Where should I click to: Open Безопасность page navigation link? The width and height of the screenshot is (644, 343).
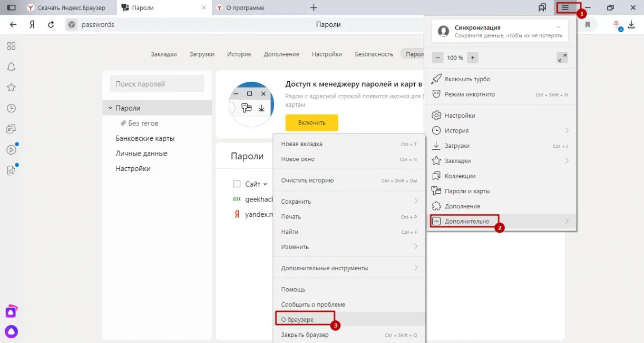coord(374,54)
